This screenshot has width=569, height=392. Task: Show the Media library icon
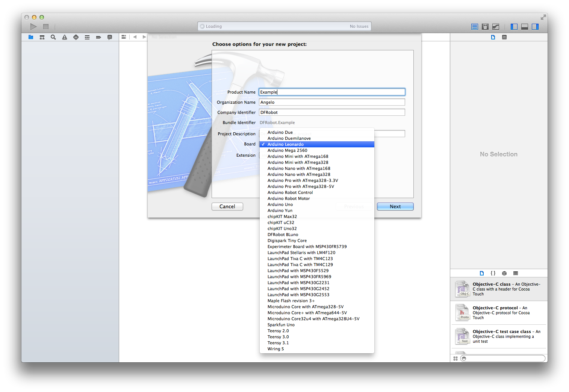[x=516, y=273]
